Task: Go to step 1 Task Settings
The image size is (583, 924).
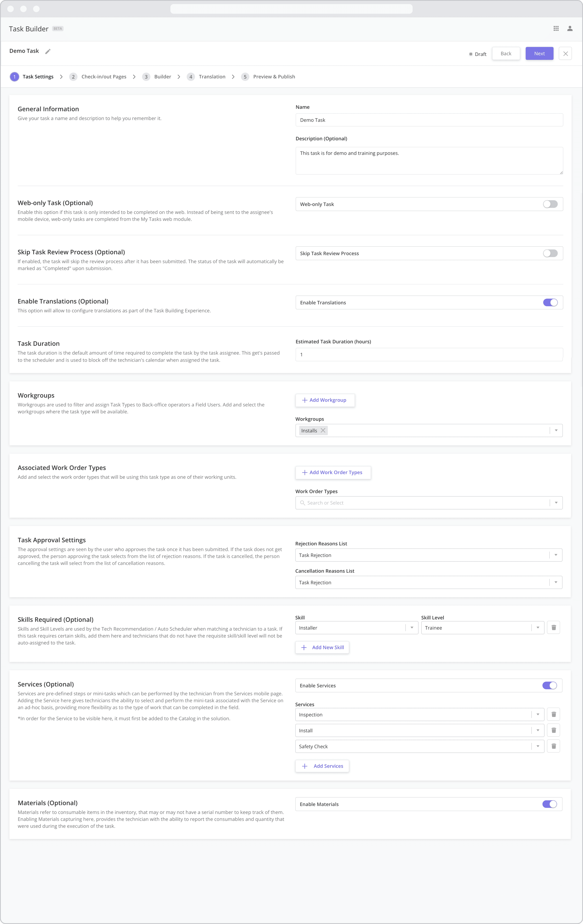Action: pyautogui.click(x=32, y=77)
